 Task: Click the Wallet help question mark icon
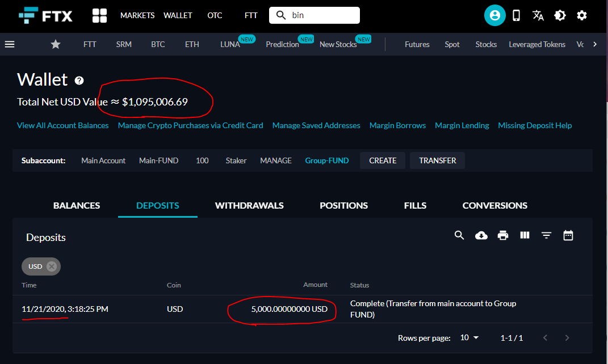79,81
